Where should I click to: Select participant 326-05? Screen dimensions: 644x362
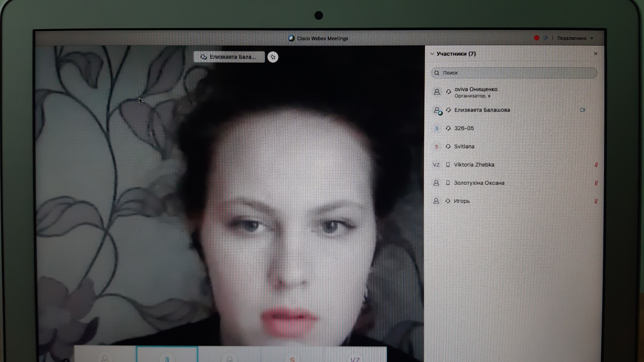514,128
